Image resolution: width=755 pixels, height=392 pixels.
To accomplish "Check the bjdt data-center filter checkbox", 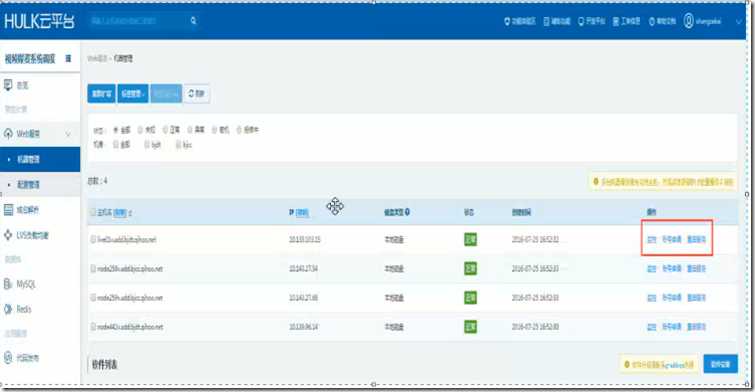I will (147, 145).
